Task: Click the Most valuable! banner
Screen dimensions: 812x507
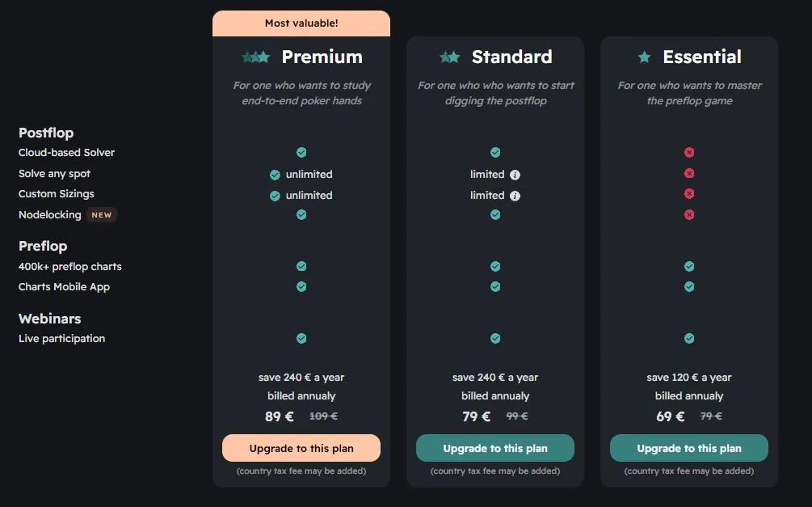Action: [x=301, y=23]
